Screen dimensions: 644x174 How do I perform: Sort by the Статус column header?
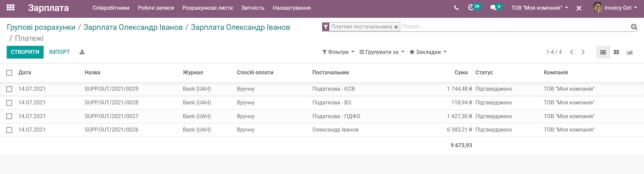(x=484, y=72)
